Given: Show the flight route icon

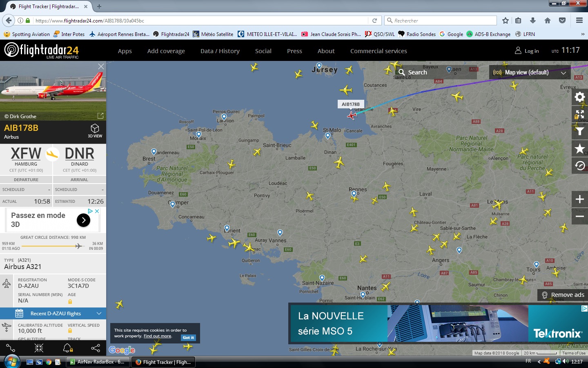Looking at the screenshot, I should coord(11,348).
